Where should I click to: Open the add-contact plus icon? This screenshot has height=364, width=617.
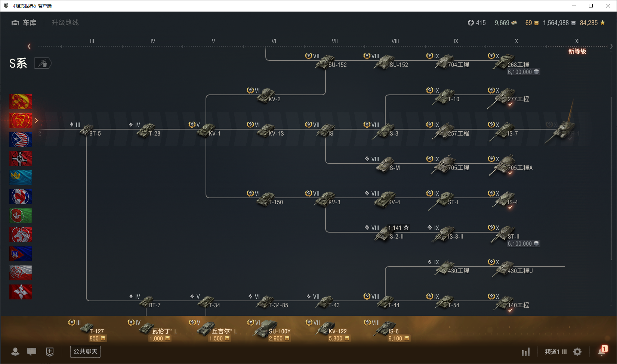(x=50, y=352)
